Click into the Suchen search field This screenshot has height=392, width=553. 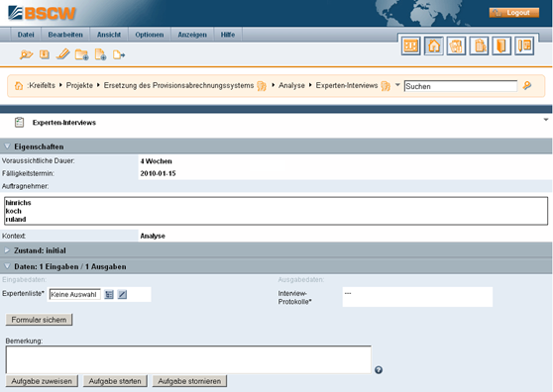461,86
